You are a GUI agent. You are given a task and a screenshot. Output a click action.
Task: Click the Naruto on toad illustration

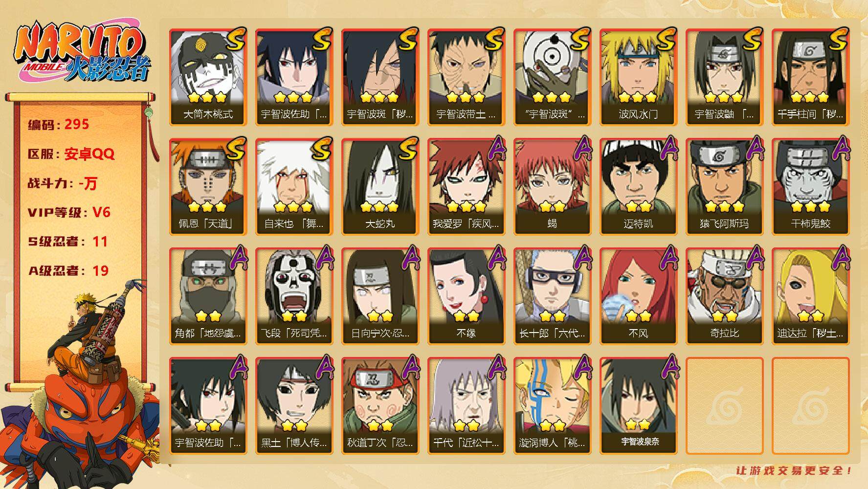pos(81,384)
